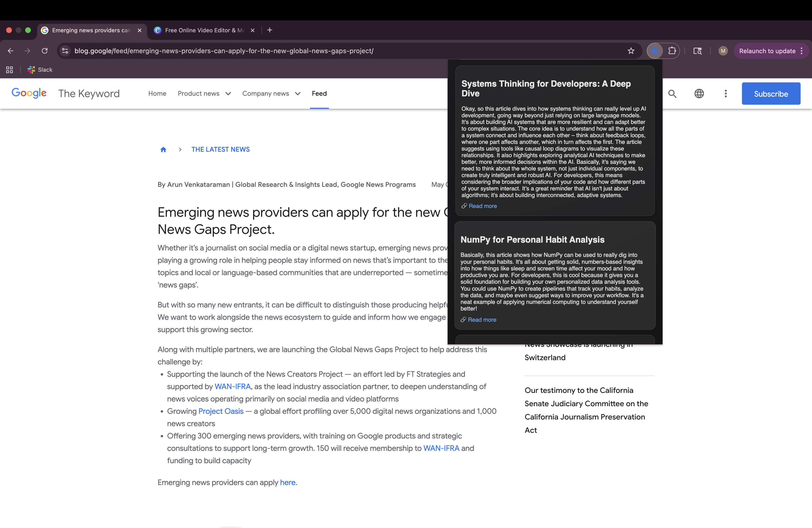Click the bookmark star icon in address bar
The image size is (812, 528).
(631, 51)
